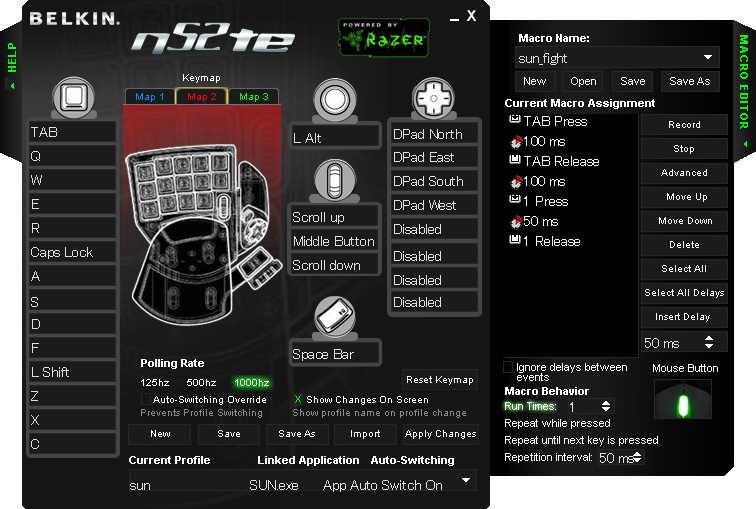This screenshot has height=509, width=756.
Task: Adjust the Insert Delay 50 ms stepper
Action: (x=709, y=342)
